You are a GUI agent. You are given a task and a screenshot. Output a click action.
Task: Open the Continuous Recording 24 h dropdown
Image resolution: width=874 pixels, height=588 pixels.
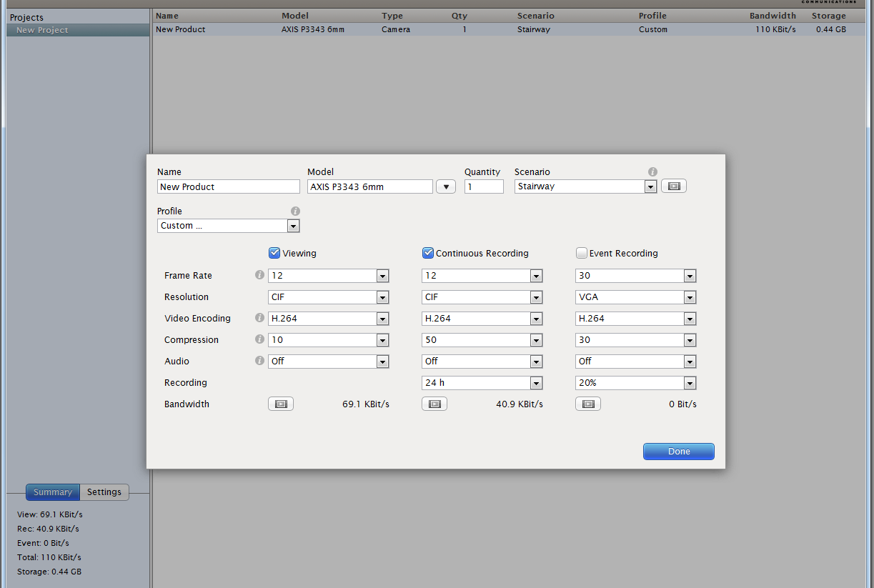point(482,383)
